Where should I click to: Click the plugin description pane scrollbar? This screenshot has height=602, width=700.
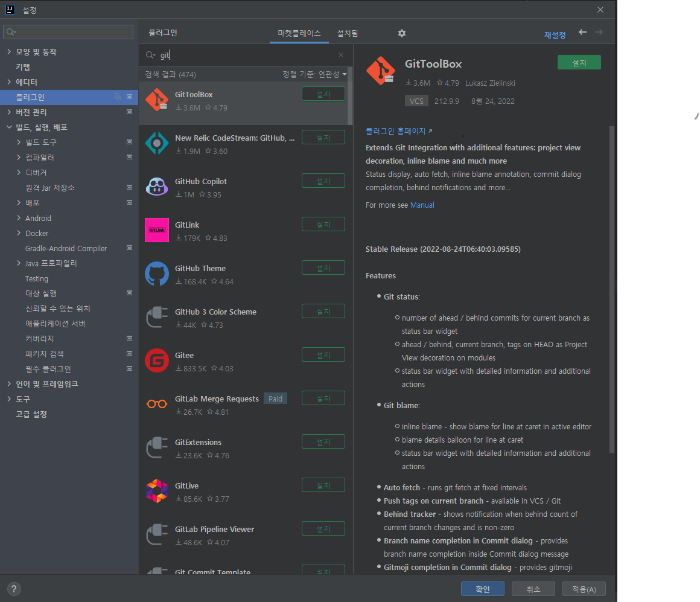[612, 289]
